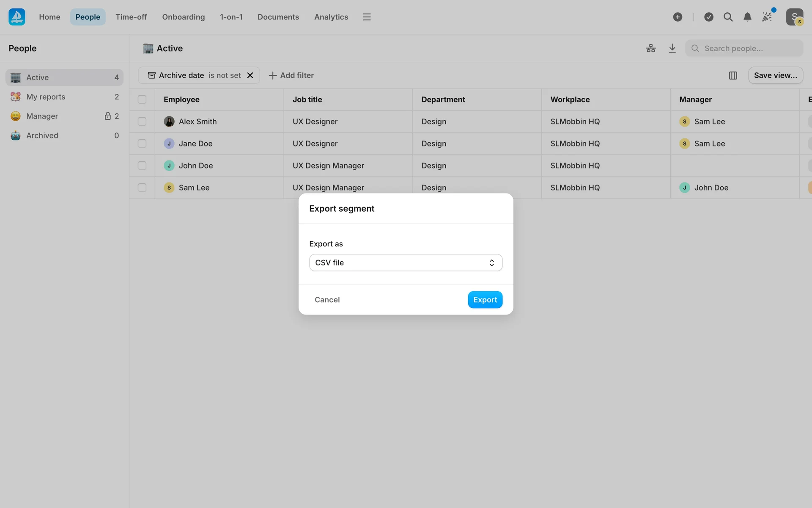Click the notifications bell icon
Viewport: 812px width, 508px height.
tap(747, 17)
